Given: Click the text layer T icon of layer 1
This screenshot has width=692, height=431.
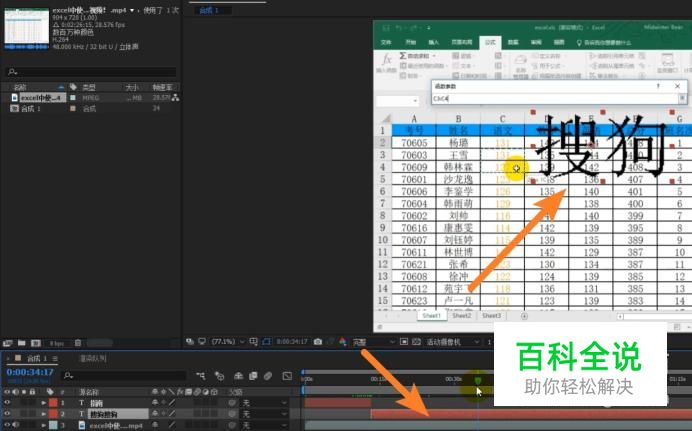Looking at the screenshot, I should (82, 403).
